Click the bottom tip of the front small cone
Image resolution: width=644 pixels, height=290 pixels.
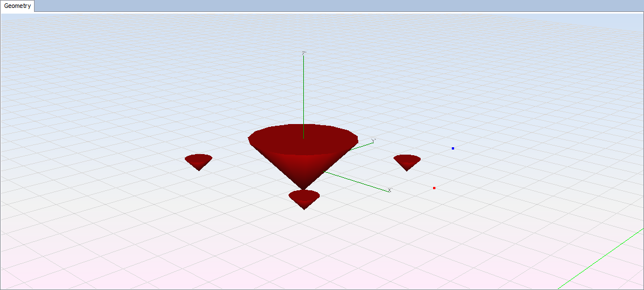(x=304, y=208)
